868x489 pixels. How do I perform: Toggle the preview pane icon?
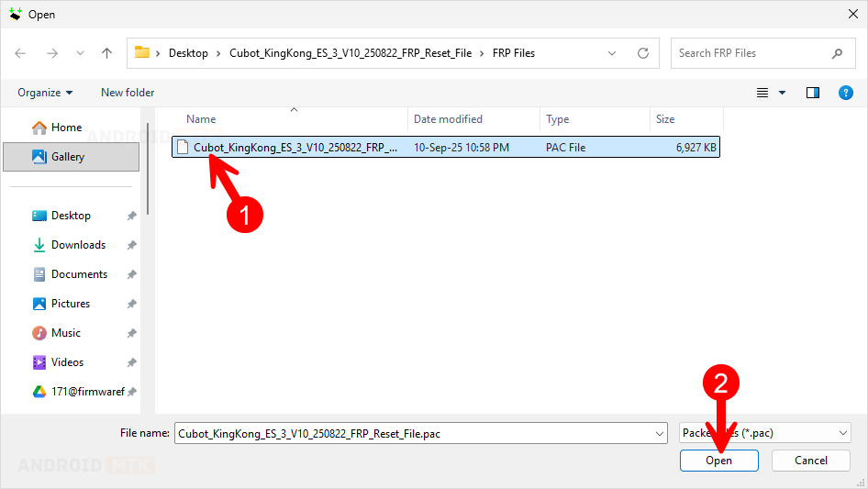[x=812, y=93]
